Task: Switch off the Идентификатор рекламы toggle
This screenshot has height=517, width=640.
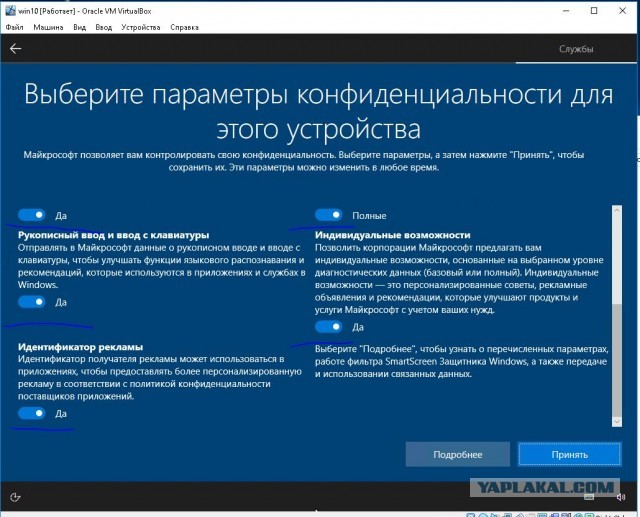Action: pos(31,413)
